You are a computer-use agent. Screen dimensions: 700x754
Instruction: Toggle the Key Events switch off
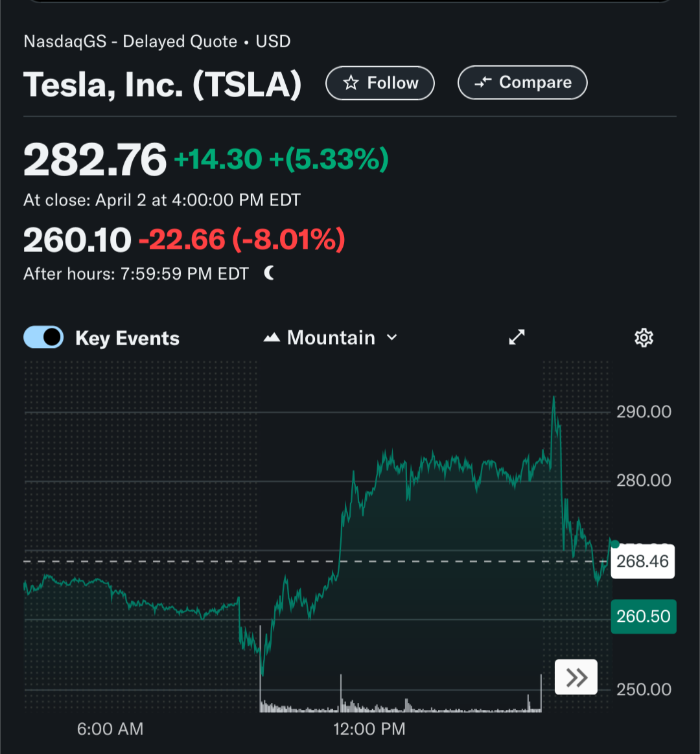pyautogui.click(x=43, y=337)
